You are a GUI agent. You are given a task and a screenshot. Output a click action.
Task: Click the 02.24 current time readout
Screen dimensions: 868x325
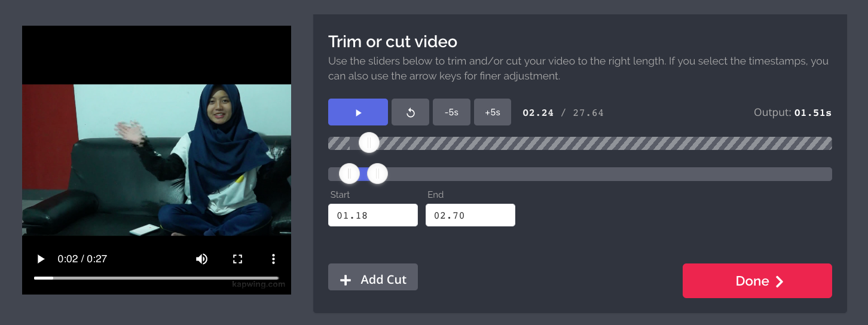pyautogui.click(x=538, y=112)
